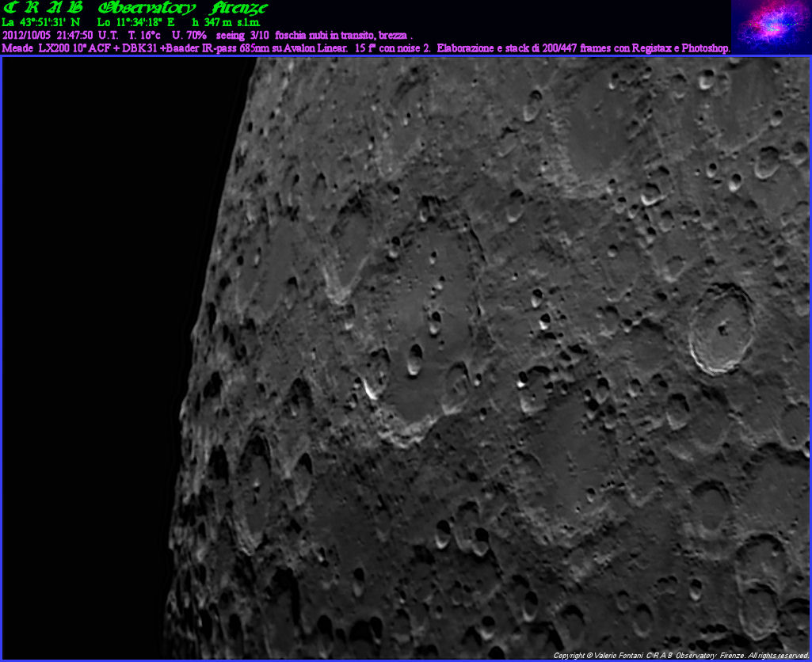Click the nebula logo image in top corner

tap(771, 26)
